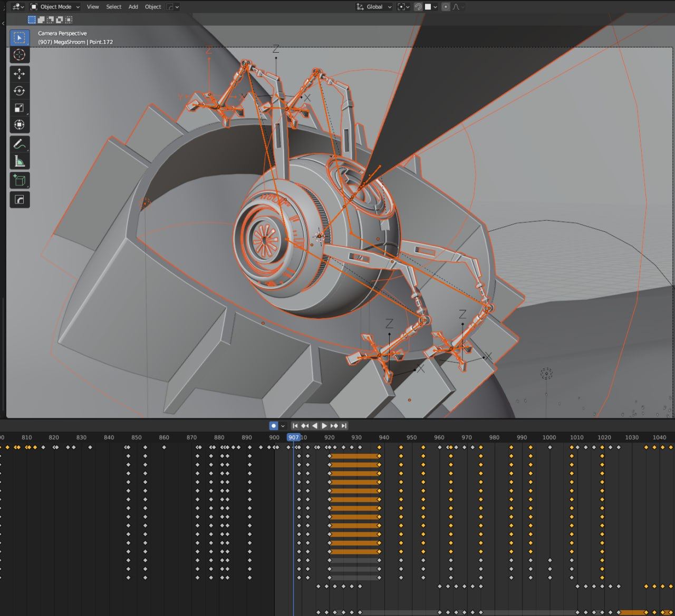Select the Annotate pencil tool
675x616 pixels.
pos(19,144)
